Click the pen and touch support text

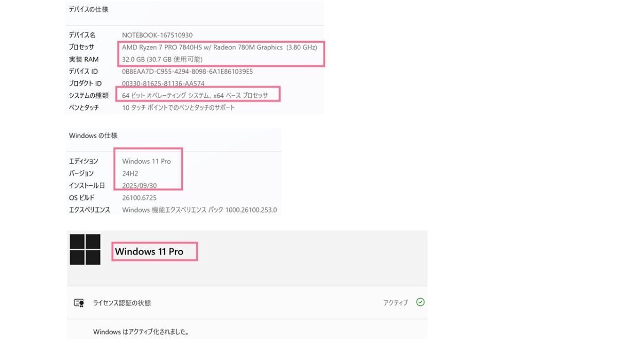(179, 108)
